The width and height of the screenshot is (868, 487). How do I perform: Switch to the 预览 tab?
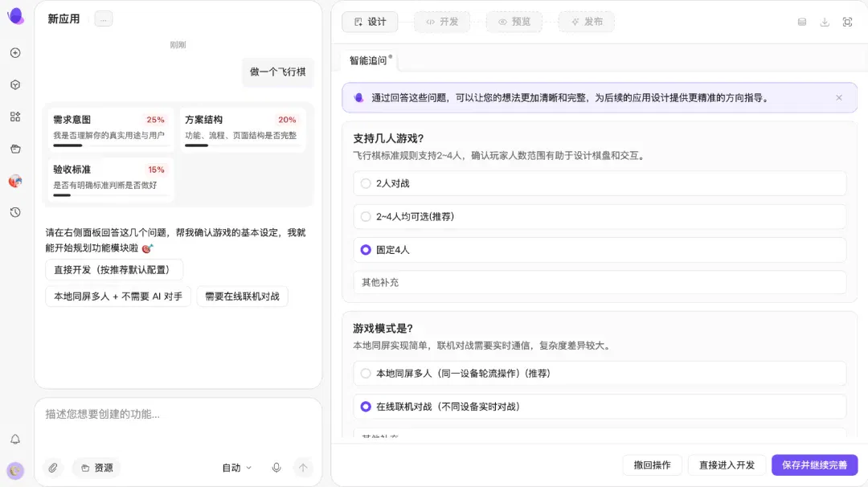click(x=514, y=22)
